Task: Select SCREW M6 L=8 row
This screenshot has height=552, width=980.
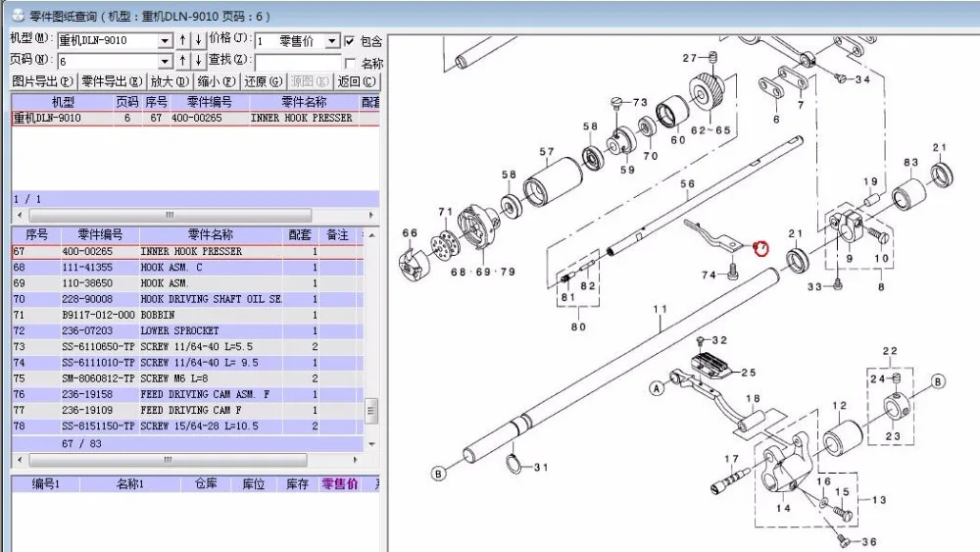Action: click(187, 378)
